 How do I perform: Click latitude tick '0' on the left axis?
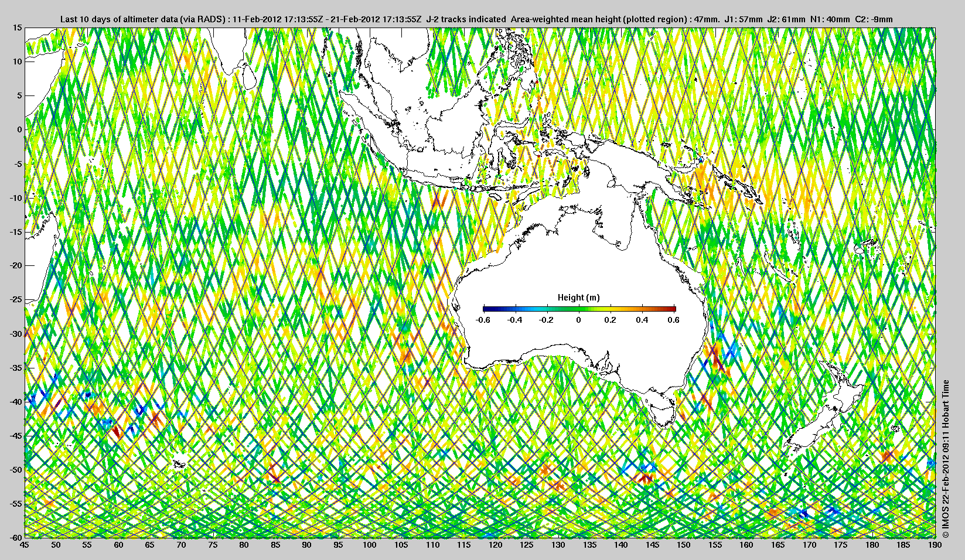19,129
